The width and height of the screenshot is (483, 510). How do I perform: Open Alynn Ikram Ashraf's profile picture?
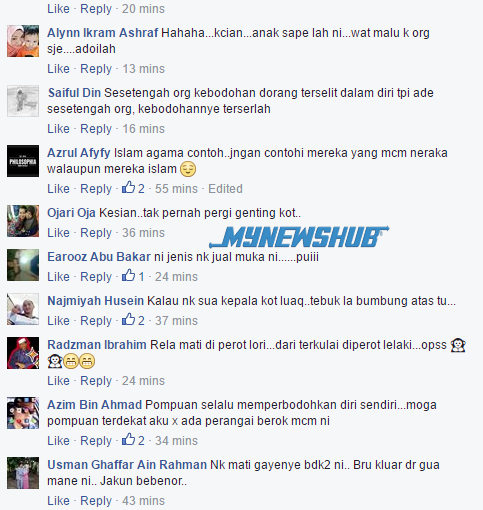[23, 41]
